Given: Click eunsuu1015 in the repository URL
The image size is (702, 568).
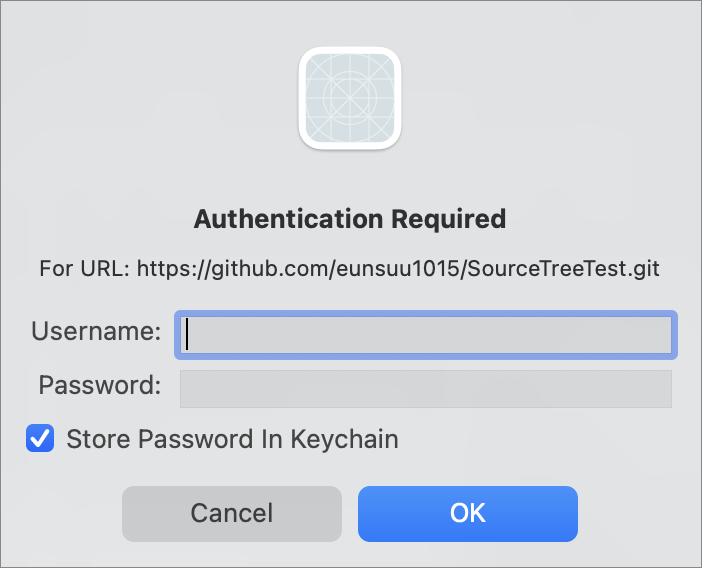Looking at the screenshot, I should [398, 269].
